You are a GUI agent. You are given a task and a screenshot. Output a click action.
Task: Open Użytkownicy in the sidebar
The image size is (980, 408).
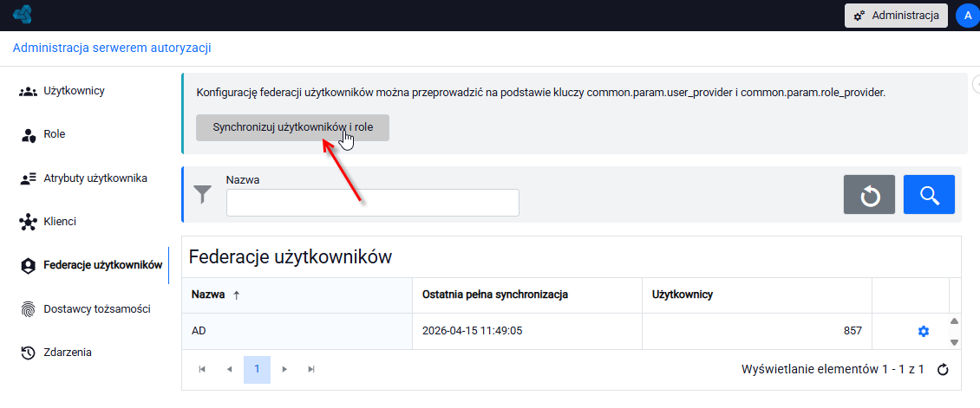(x=74, y=91)
